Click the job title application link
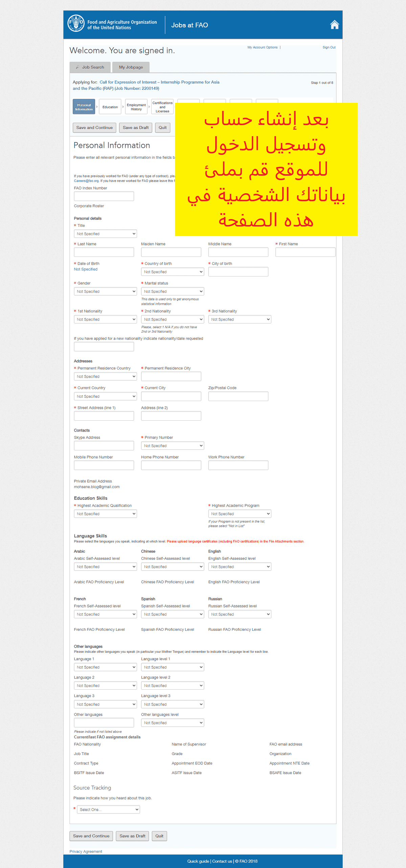406x868 pixels. (x=146, y=85)
